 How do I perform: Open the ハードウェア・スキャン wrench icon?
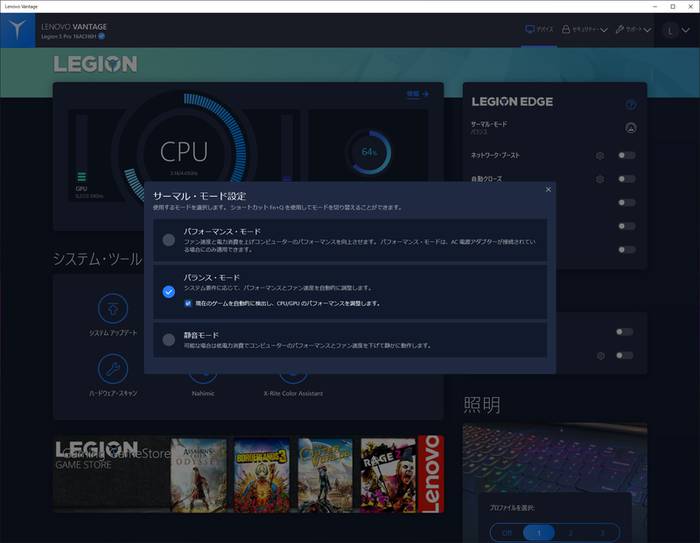113,369
